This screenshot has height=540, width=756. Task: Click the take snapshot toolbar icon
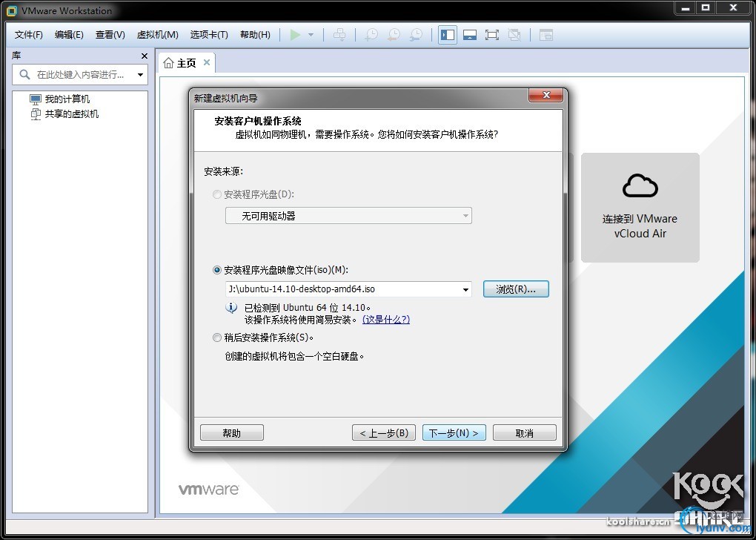[x=371, y=35]
